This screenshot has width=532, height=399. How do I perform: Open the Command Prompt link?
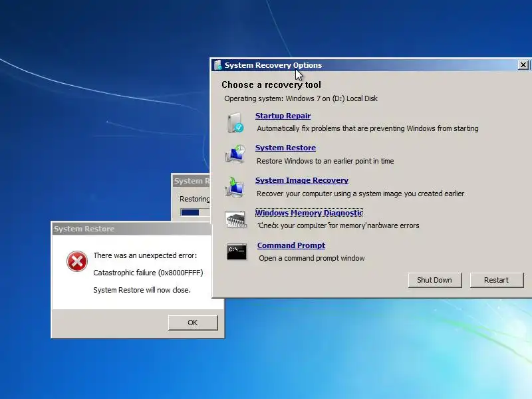pyautogui.click(x=291, y=245)
